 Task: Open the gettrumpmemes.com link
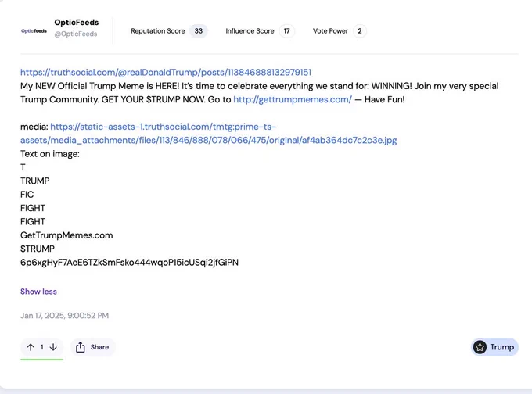293,99
